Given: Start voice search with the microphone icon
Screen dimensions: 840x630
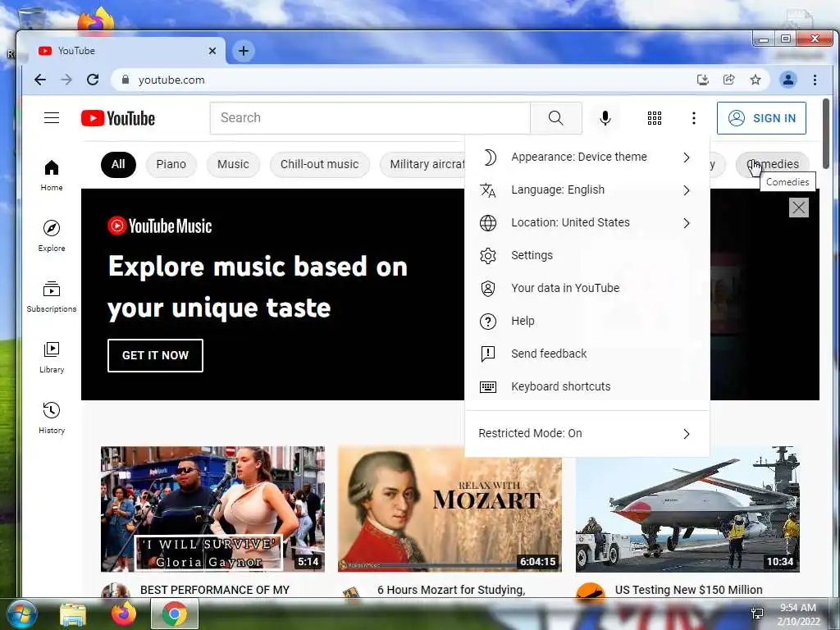Looking at the screenshot, I should tap(605, 118).
